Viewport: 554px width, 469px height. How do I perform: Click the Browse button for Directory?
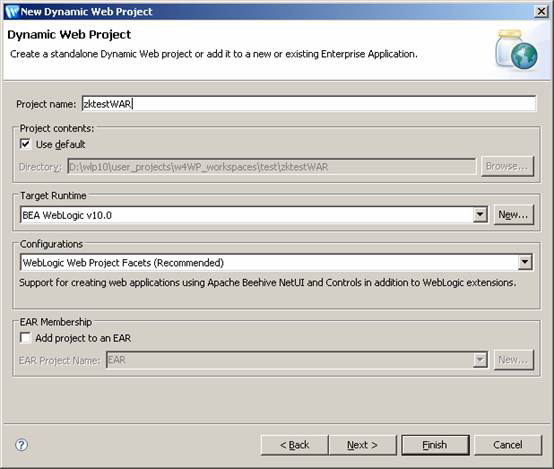point(507,166)
